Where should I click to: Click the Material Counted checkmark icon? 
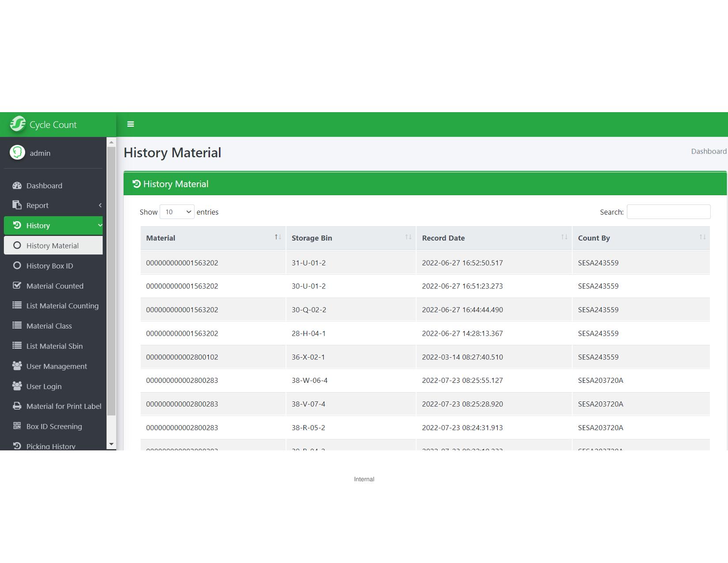(17, 286)
